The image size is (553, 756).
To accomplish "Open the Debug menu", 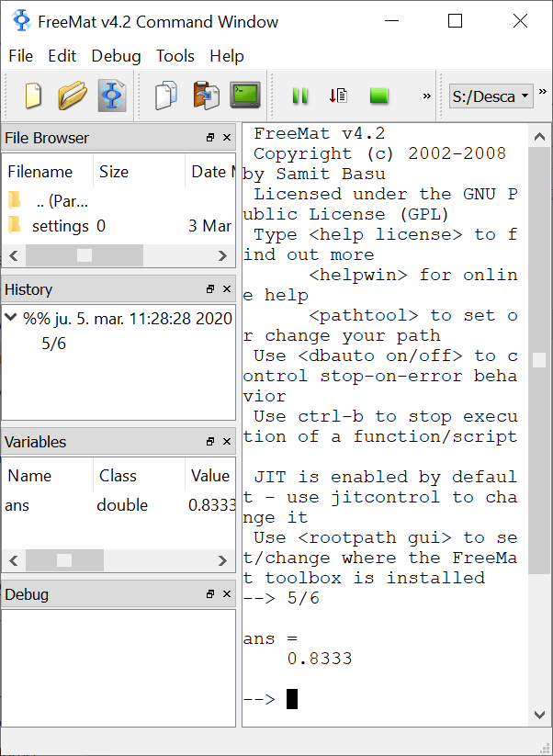I will [116, 56].
